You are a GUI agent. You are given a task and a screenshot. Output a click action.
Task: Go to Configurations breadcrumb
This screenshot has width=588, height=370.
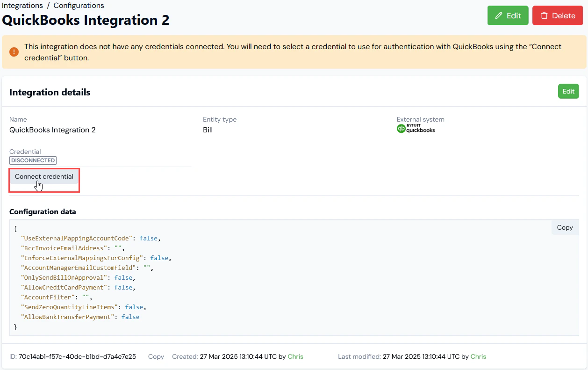tap(79, 6)
